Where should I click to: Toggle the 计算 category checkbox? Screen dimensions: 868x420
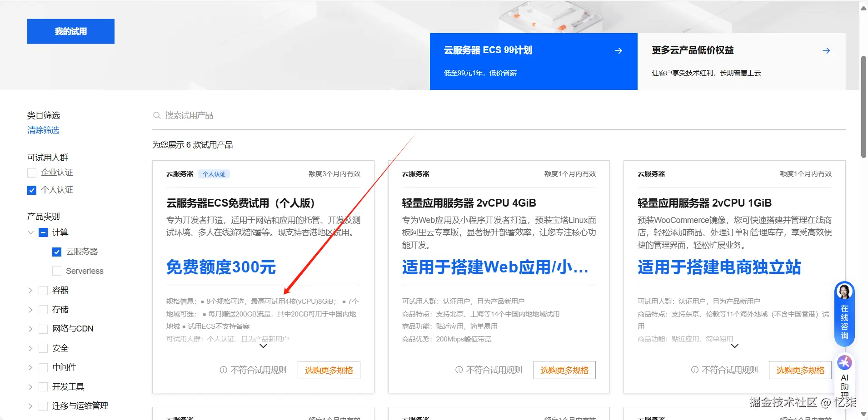[x=43, y=232]
